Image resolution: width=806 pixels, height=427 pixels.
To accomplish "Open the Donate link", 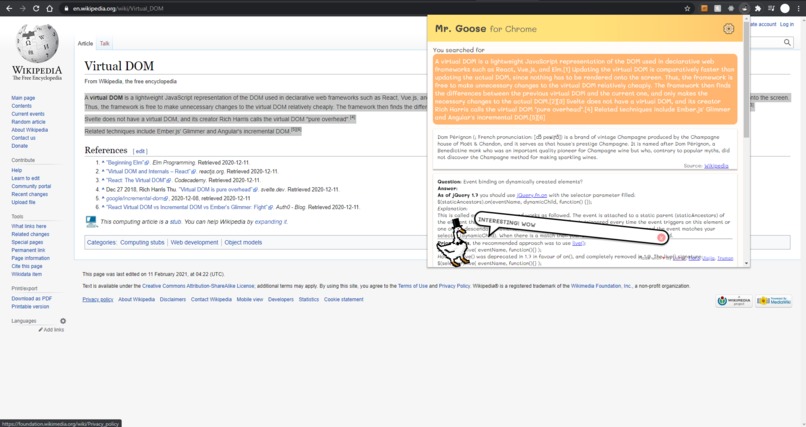I will [20, 145].
